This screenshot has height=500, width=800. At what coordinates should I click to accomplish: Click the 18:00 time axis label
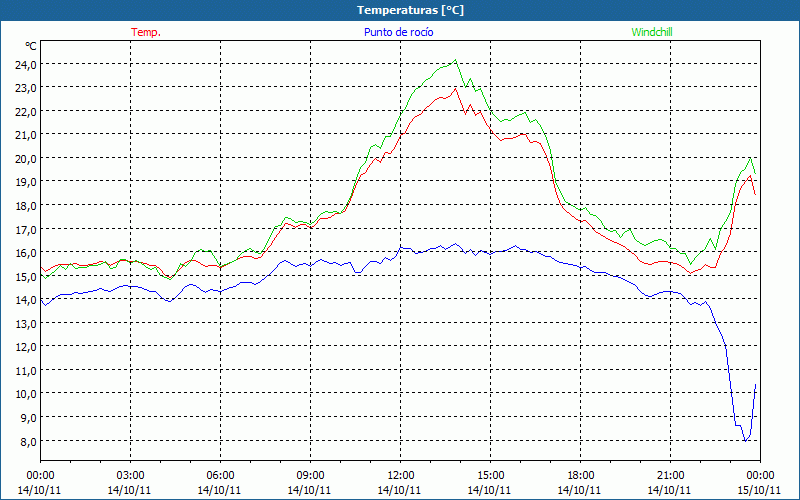pos(580,476)
